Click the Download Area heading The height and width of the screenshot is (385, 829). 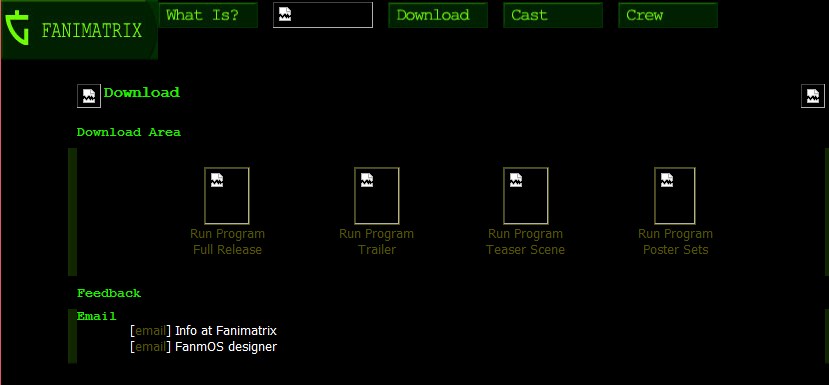click(x=128, y=132)
